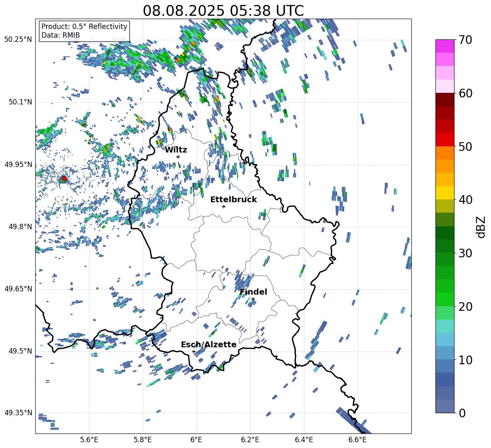Click the Wiltz station cross marker
Viewport: 491px width, 448px height.
[178, 157]
